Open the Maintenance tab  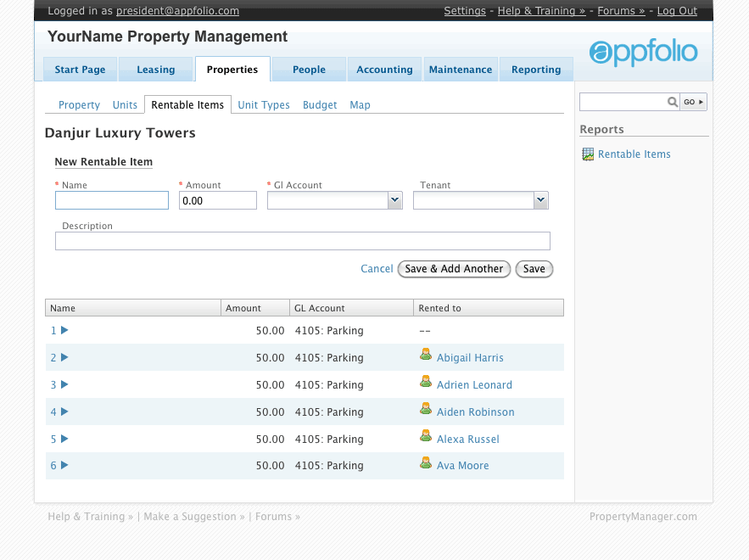[x=461, y=70]
